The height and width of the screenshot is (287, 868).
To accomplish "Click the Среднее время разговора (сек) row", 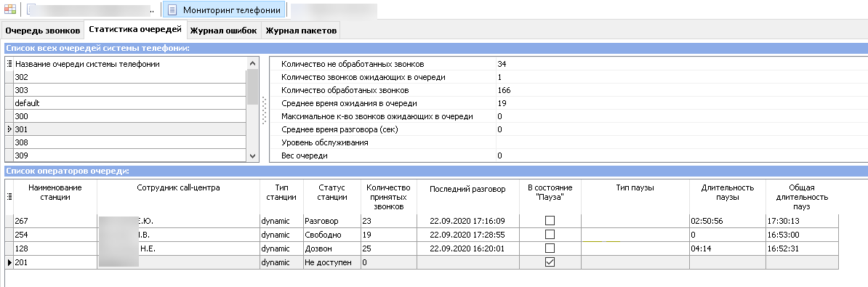I will click(x=569, y=129).
